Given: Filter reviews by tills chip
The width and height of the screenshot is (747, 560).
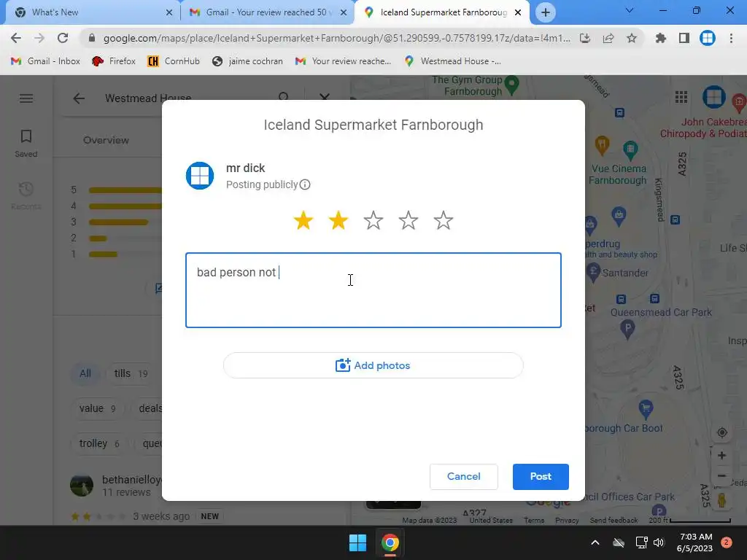Looking at the screenshot, I should (x=131, y=373).
